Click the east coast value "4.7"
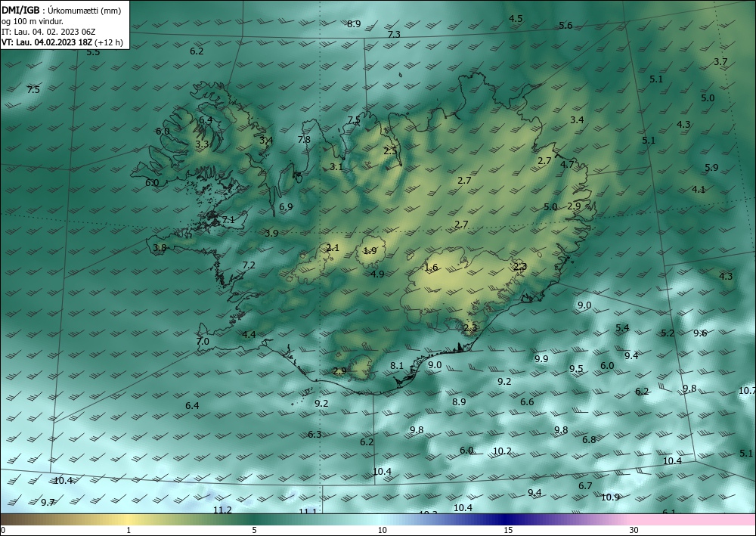 568,164
